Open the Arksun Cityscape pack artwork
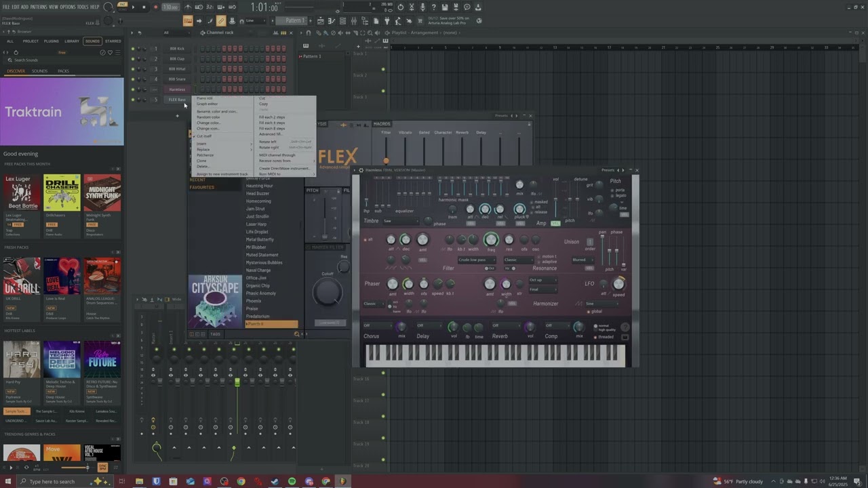 (215, 302)
